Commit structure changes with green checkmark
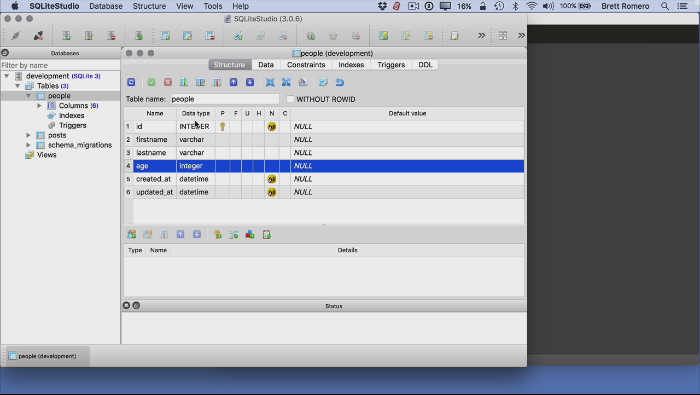Image resolution: width=700 pixels, height=395 pixels. (x=151, y=82)
